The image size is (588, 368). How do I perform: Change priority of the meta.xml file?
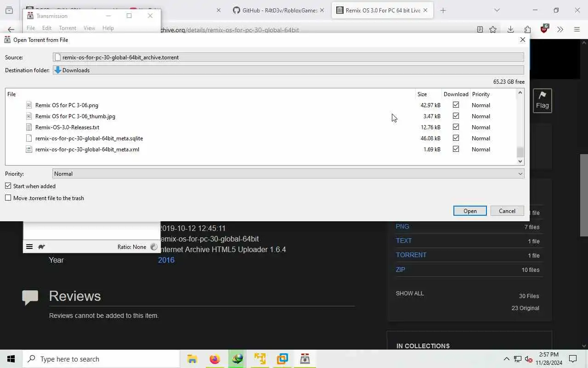481,149
